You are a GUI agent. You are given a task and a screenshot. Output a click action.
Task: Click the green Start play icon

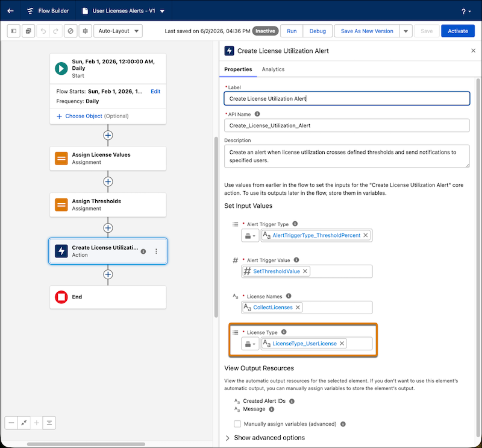[x=61, y=68]
